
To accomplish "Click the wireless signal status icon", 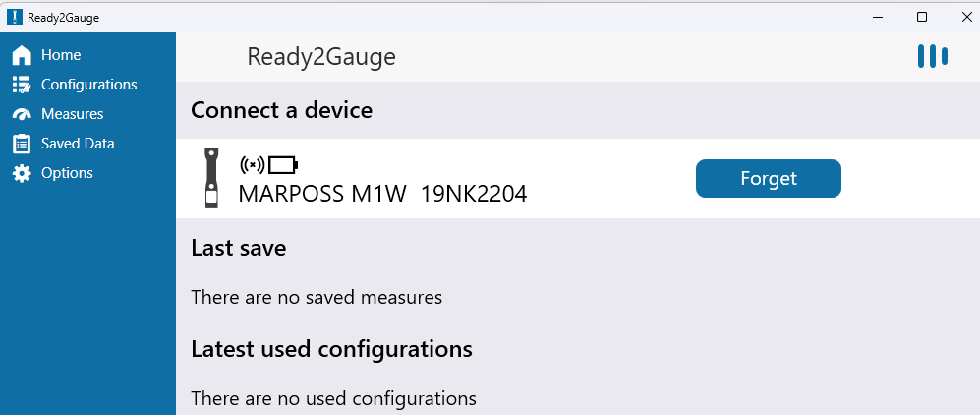I will pyautogui.click(x=253, y=165).
